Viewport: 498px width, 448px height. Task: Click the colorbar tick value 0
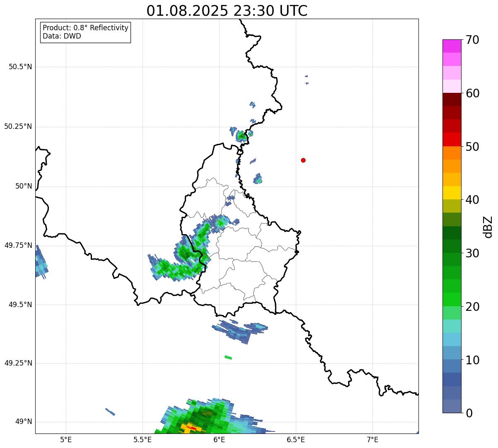(469, 413)
